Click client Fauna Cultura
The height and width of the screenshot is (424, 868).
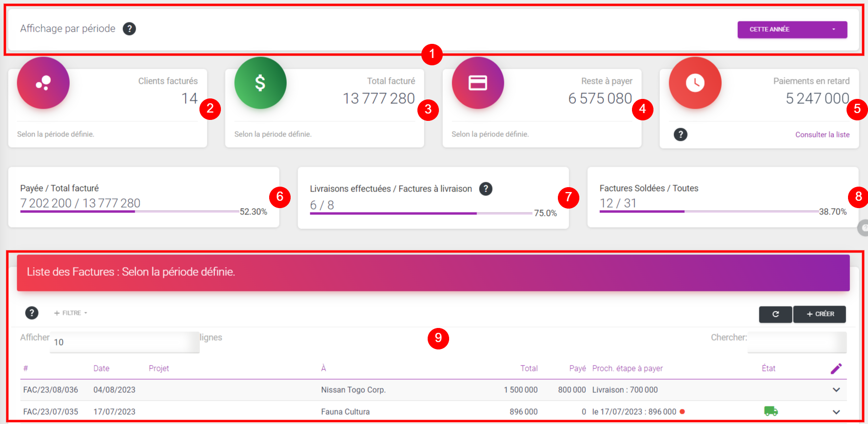point(345,412)
